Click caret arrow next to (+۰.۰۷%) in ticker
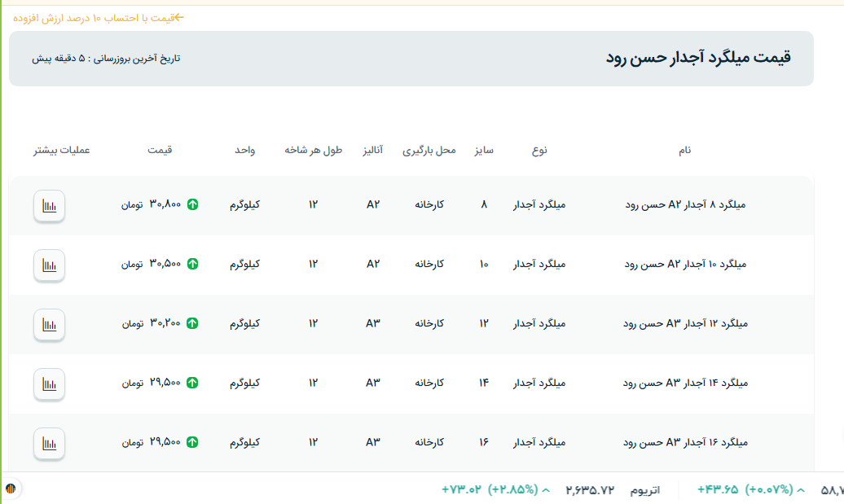The image size is (844, 504). point(801,490)
